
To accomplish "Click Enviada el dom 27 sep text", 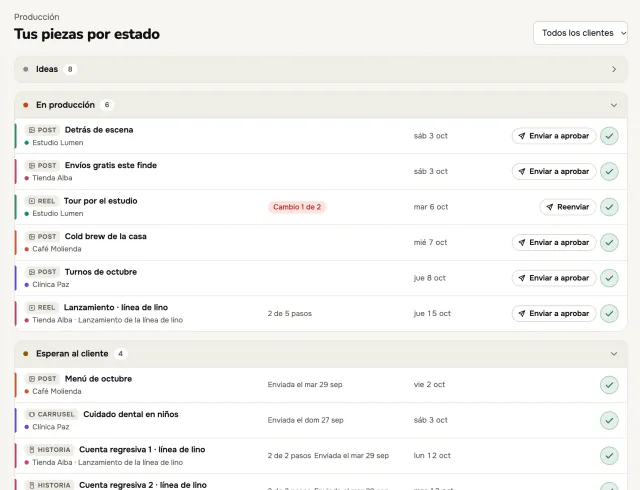I will point(305,420).
